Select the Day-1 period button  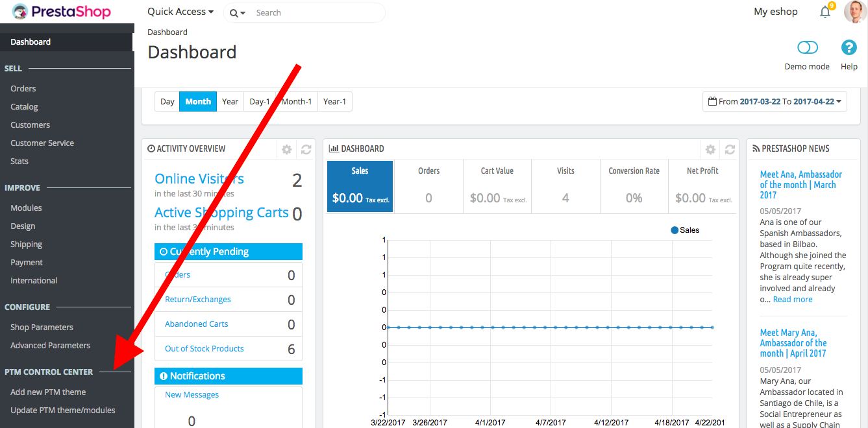click(260, 101)
